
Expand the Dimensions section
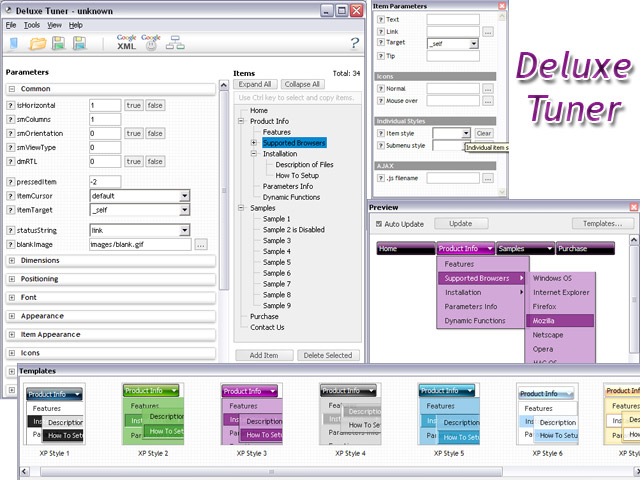(11, 261)
